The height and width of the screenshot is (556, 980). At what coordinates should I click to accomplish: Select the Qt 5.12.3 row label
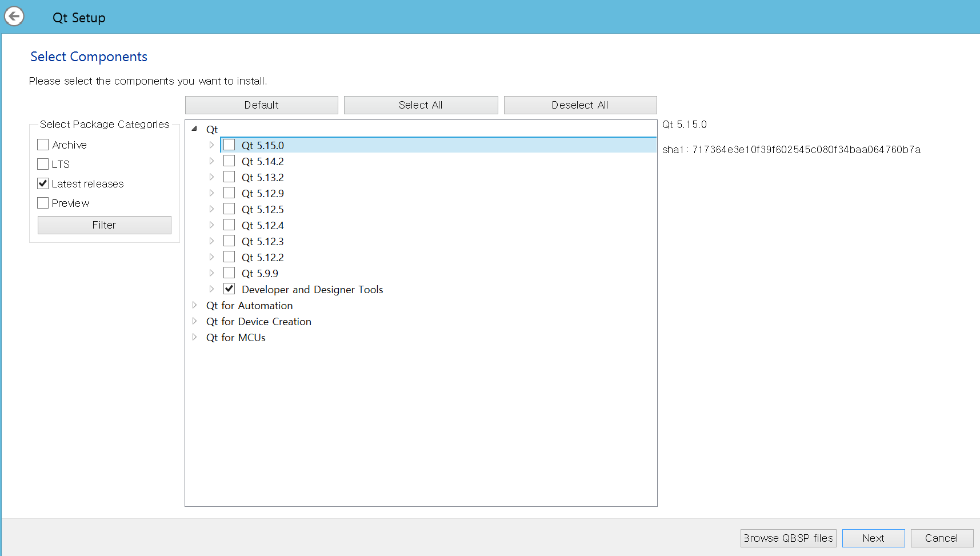coord(263,242)
